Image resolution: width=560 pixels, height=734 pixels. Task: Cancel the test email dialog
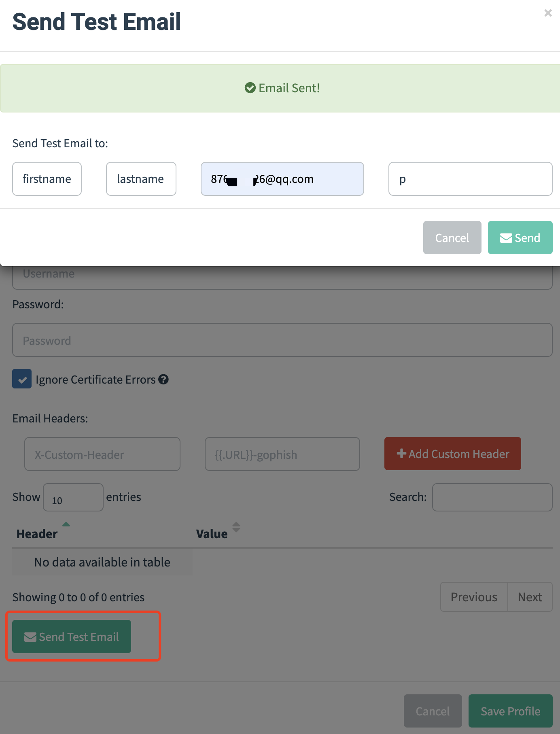(x=452, y=238)
